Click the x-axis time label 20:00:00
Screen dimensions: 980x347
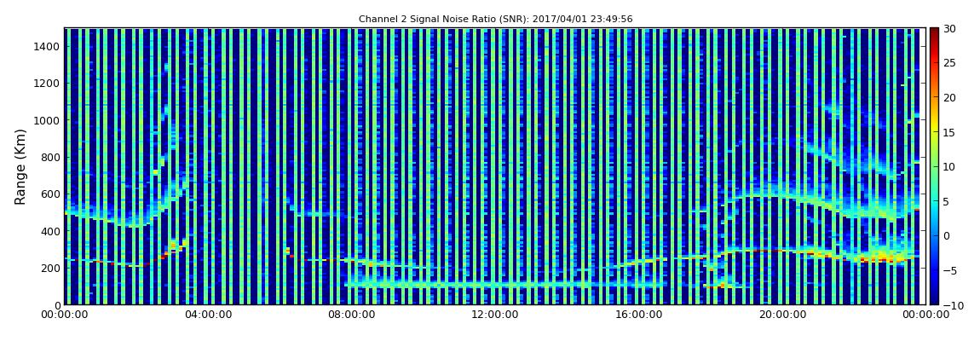pyautogui.click(x=782, y=315)
